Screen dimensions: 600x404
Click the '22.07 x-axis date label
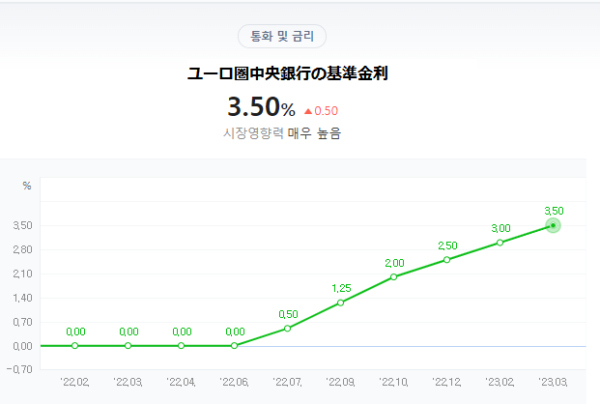[288, 381]
